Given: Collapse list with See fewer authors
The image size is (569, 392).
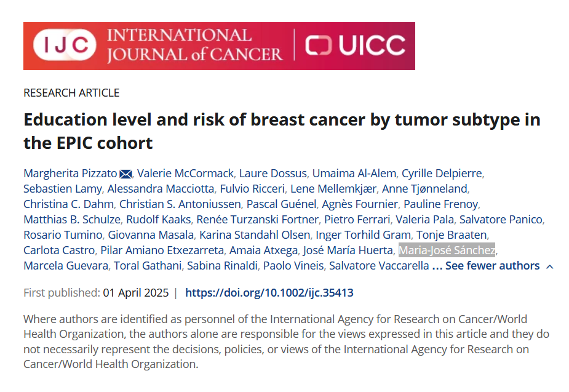Looking at the screenshot, I should pos(492,266).
